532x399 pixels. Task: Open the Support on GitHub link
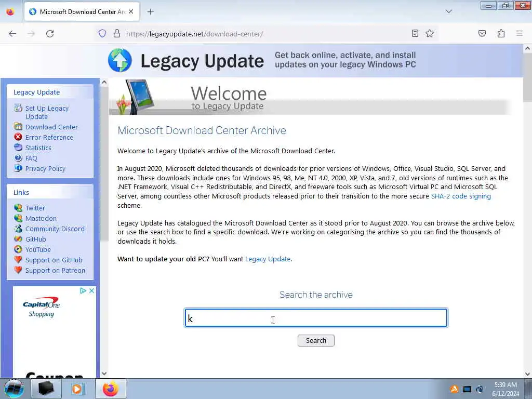tap(54, 260)
